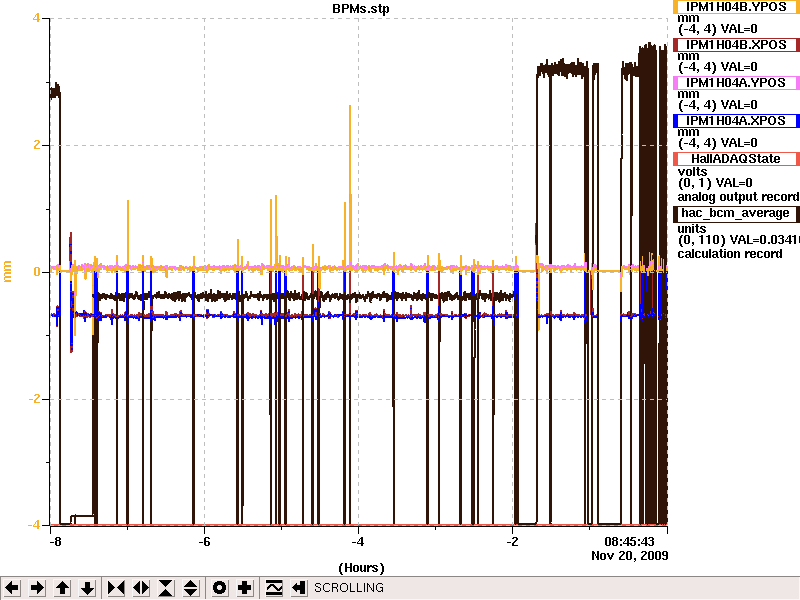Pan the plot left with arrow button
This screenshot has height=600, width=800.
coord(12,588)
